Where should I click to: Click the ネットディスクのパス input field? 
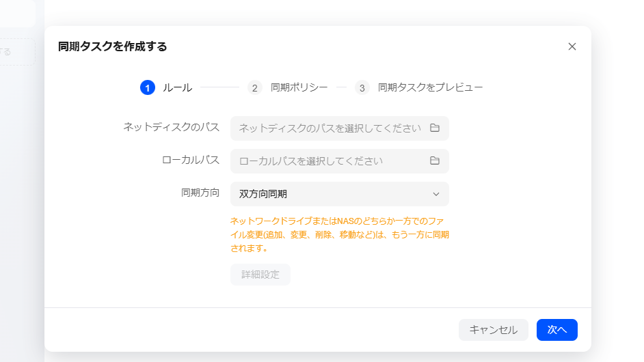(339, 128)
